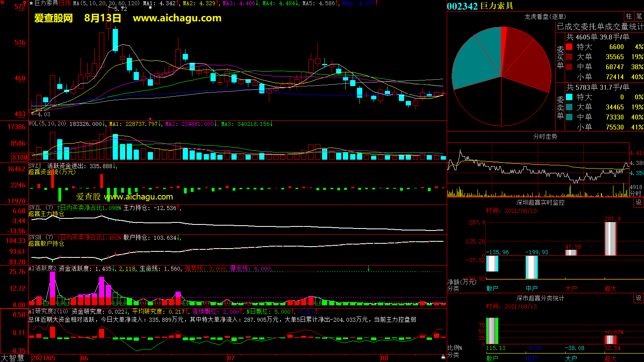644x362 pixels.
Task: Switch Dragon-Tiger panel to 柱 view
Action: pos(629,16)
